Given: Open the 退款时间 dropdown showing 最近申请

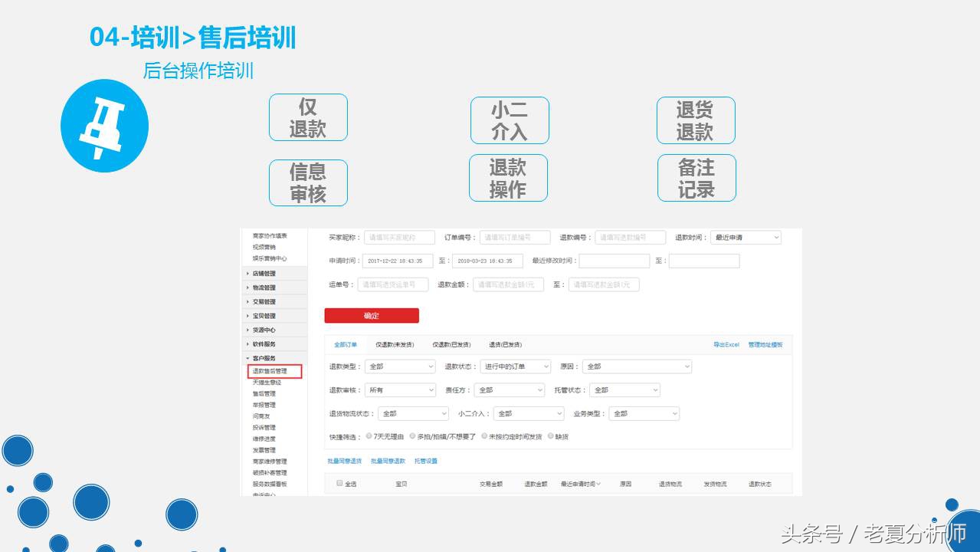Looking at the screenshot, I should point(744,238).
